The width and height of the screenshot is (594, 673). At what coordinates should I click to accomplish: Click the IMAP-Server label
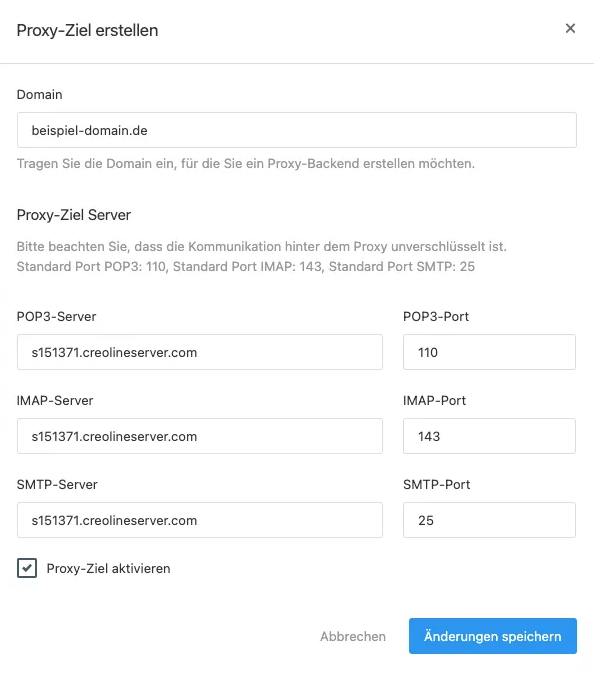coord(55,400)
